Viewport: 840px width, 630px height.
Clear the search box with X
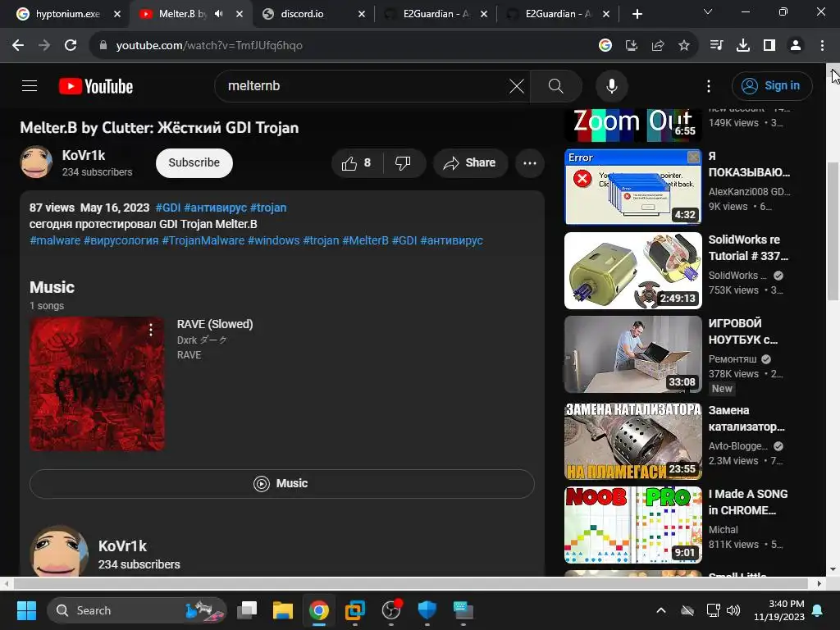point(517,85)
